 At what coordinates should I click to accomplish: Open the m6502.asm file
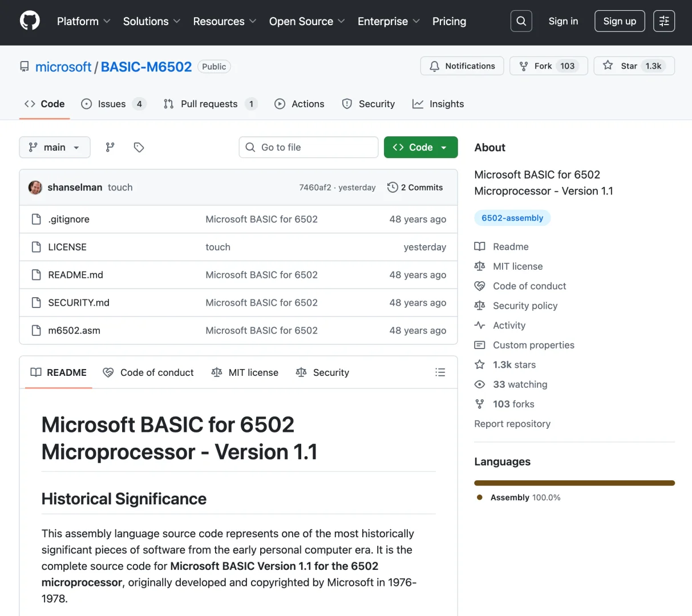[74, 330]
